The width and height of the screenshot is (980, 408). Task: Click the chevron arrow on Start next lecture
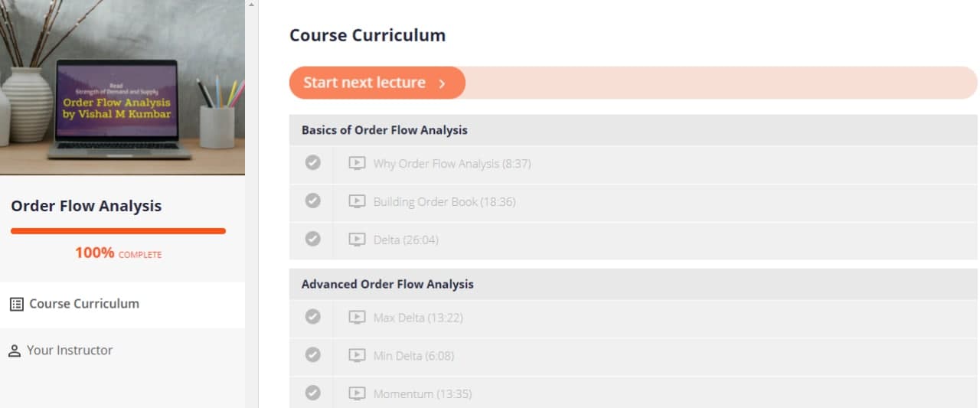click(442, 83)
